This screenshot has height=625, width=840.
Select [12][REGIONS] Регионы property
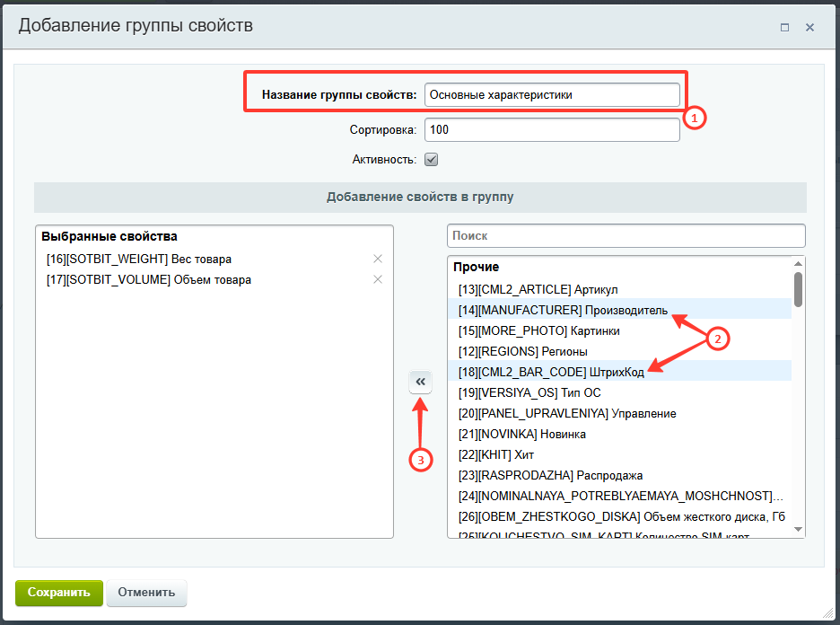click(619, 352)
